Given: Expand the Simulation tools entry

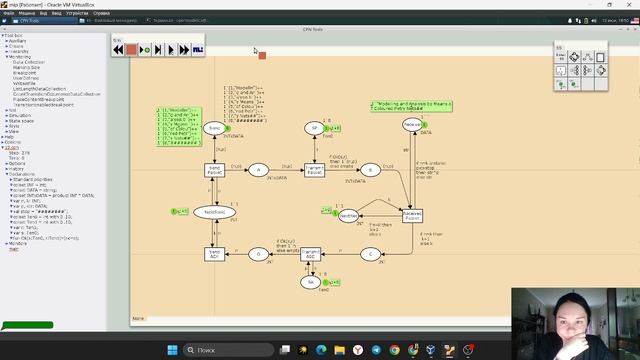Looking at the screenshot, I should (7, 116).
